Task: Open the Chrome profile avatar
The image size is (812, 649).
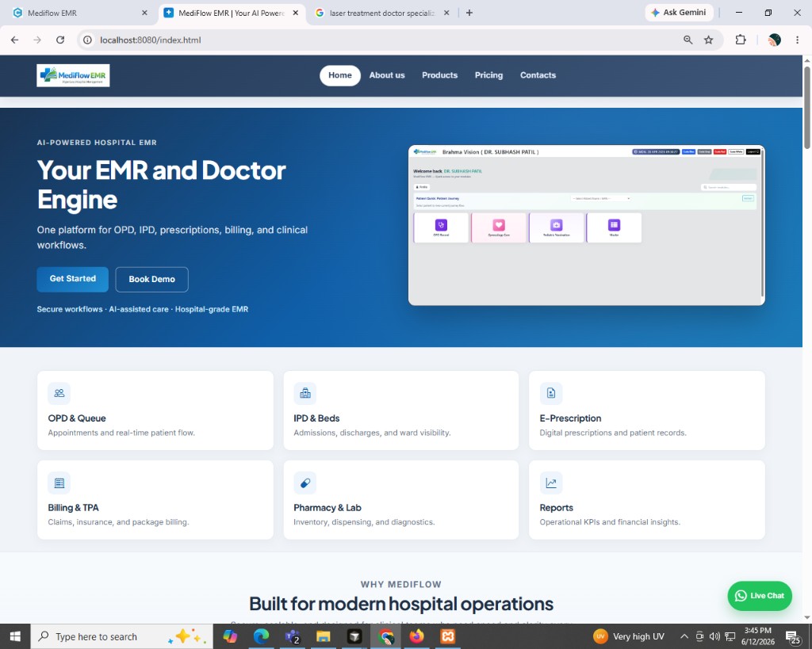Action: coord(774,40)
